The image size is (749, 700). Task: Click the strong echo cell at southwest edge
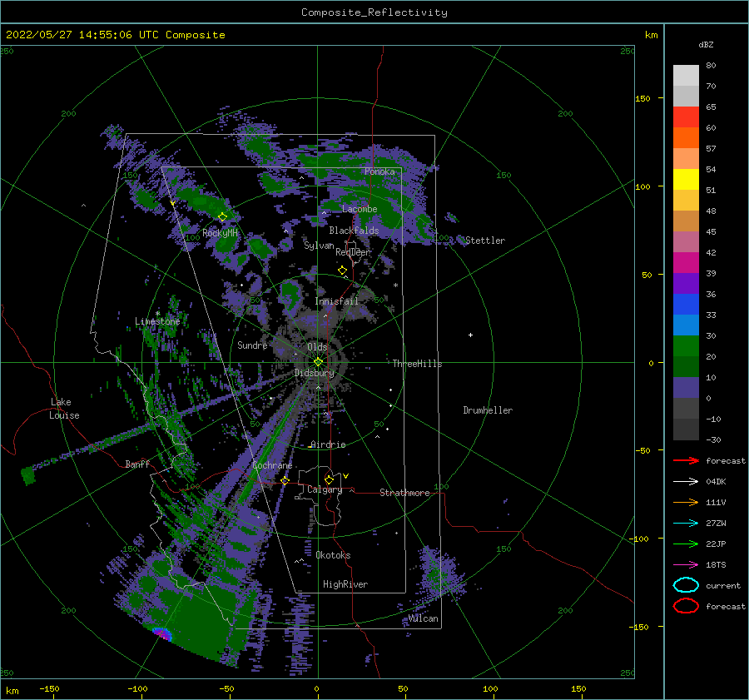(x=162, y=633)
